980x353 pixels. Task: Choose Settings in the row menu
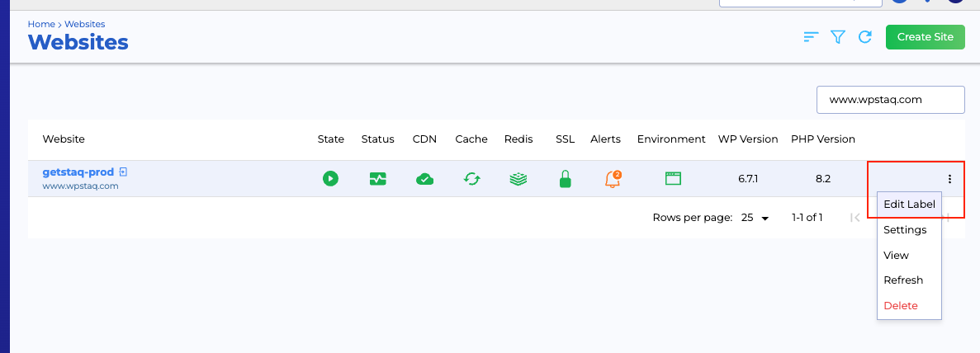(x=905, y=230)
